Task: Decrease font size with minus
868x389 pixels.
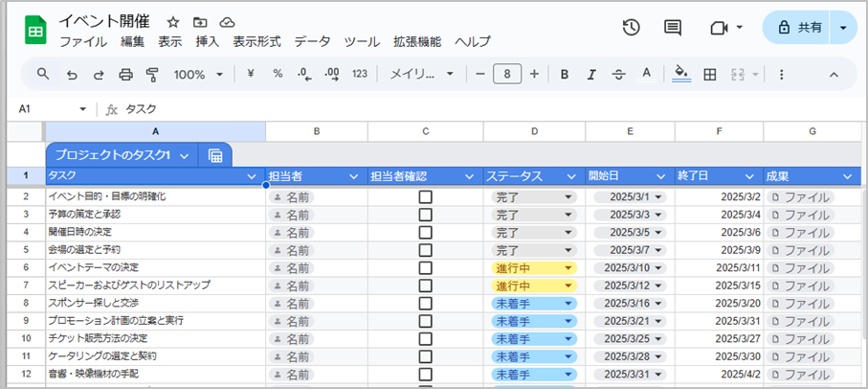Action: [480, 74]
